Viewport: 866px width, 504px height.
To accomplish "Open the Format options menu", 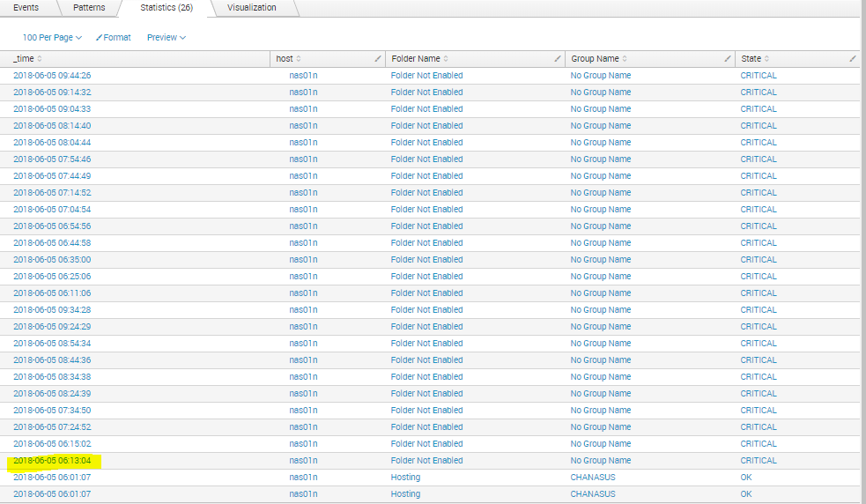I will 114,38.
